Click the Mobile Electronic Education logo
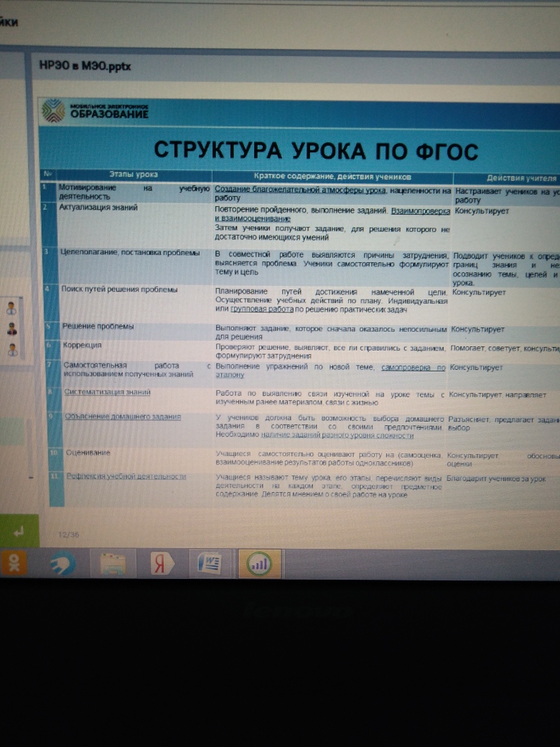Screen dimensions: 560x747 tap(95, 111)
